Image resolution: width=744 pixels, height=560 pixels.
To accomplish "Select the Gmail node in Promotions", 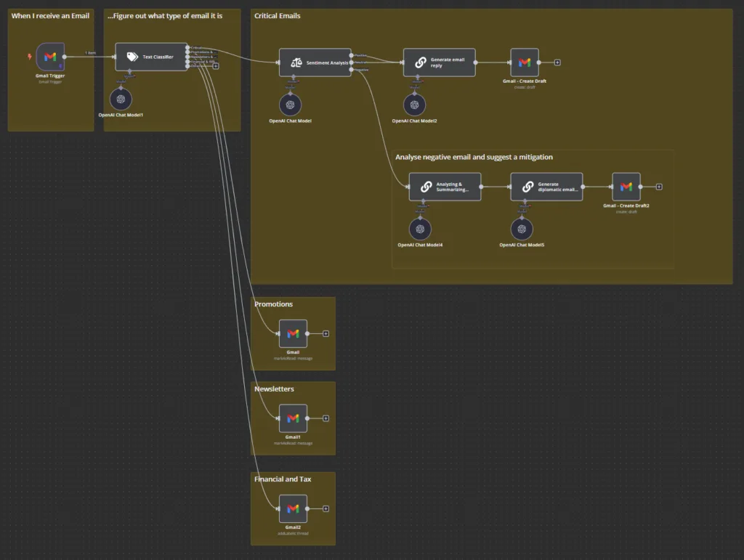I will pos(294,334).
